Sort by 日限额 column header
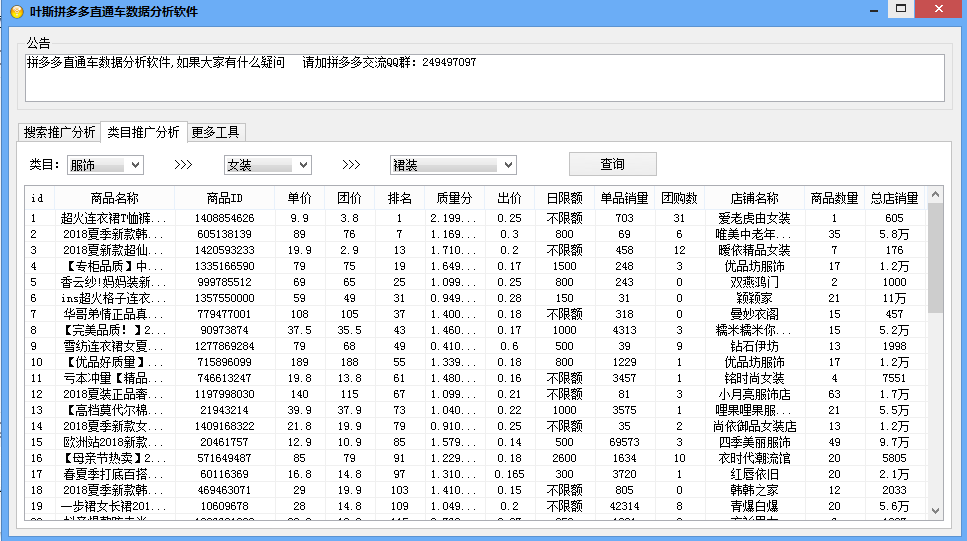 coord(564,198)
